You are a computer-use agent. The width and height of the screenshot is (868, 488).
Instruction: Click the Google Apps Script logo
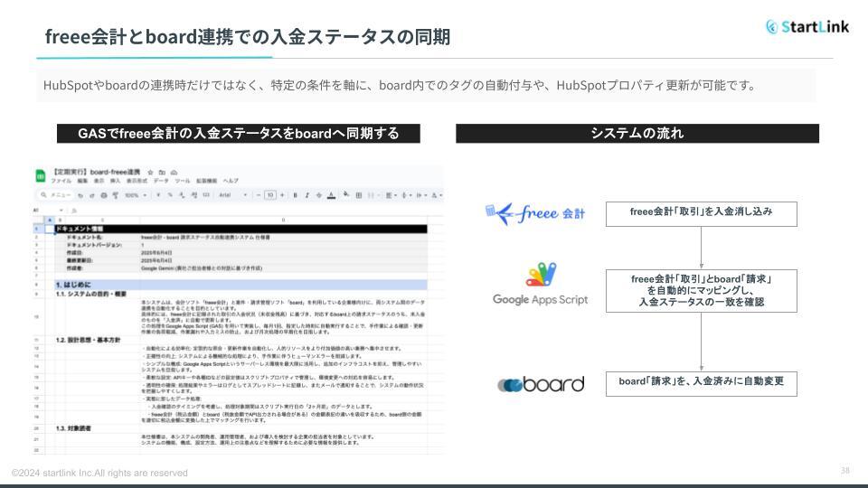pos(541,284)
